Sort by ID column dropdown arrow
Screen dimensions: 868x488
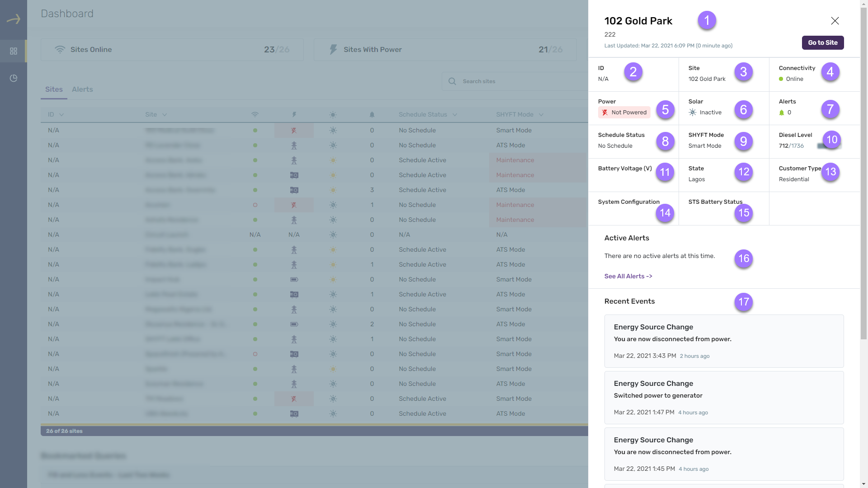tap(61, 115)
